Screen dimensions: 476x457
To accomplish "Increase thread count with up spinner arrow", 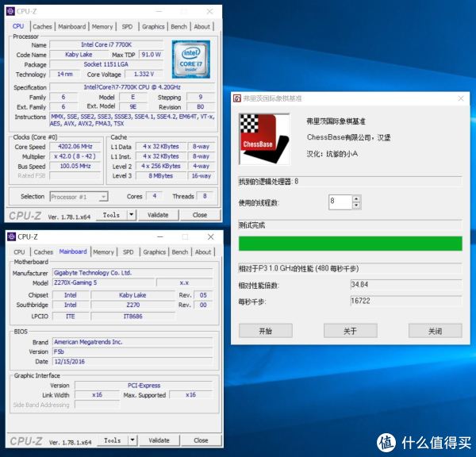I will (356, 199).
